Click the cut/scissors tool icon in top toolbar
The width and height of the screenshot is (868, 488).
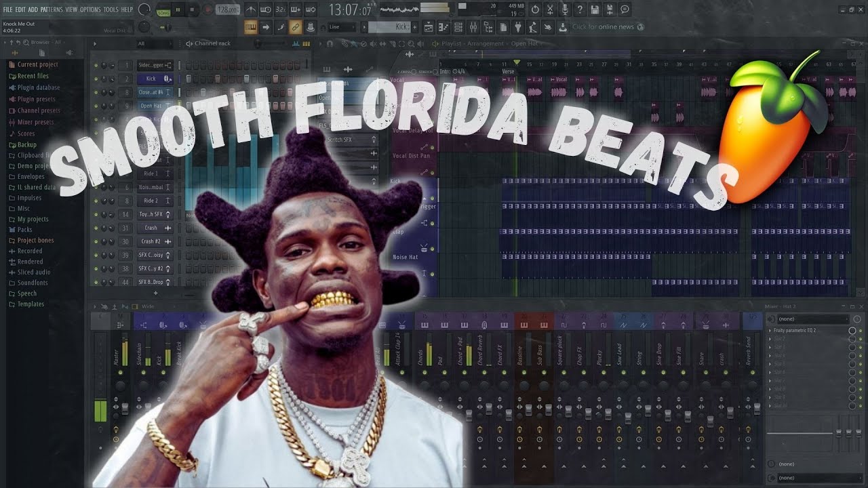[x=550, y=9]
